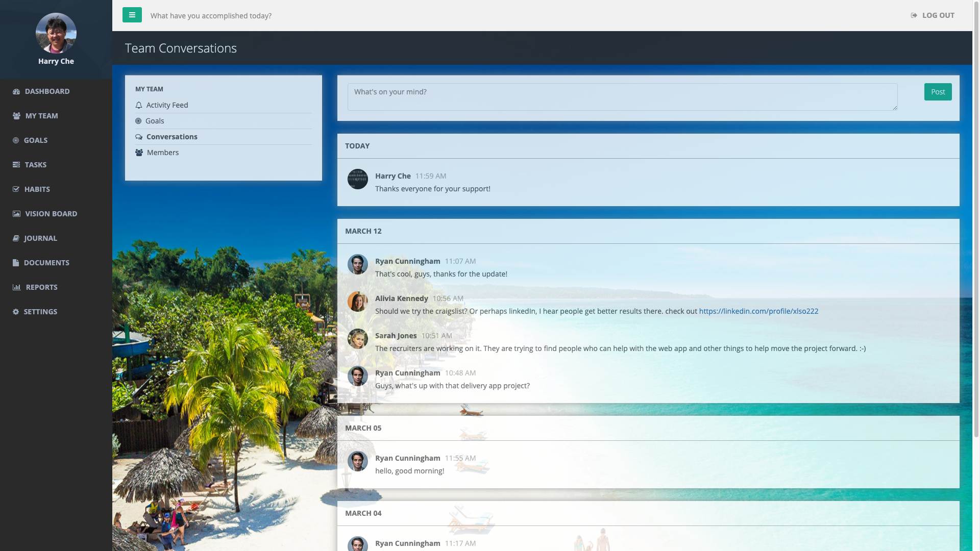The width and height of the screenshot is (980, 551).
Task: Click the Goals target icon in sidebar
Action: 16,140
